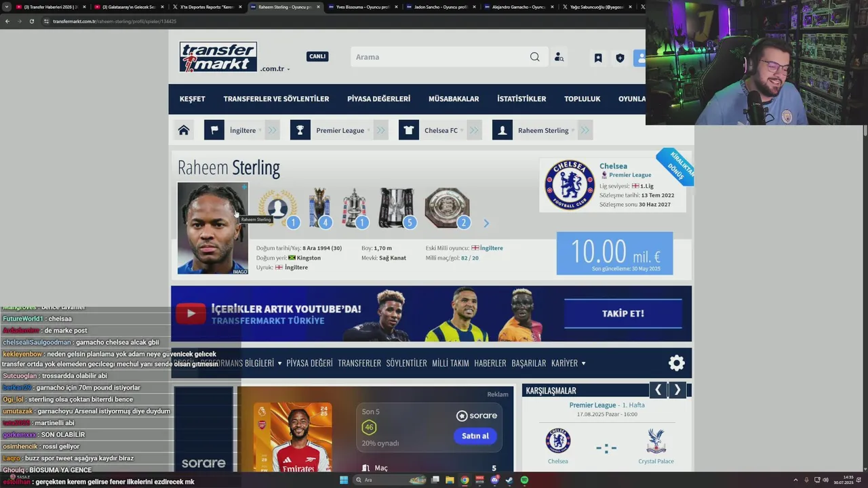Open PİYASA DEĞERLERİ menu

point(378,99)
